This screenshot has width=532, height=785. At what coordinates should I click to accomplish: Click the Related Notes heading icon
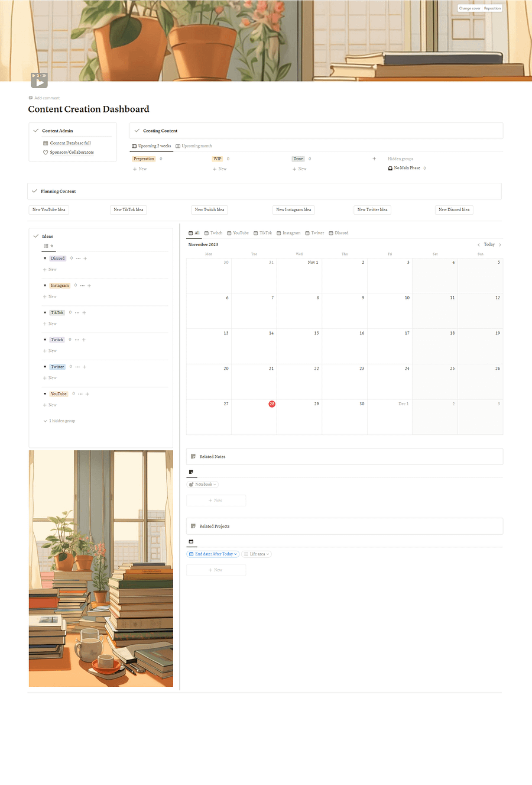point(193,457)
